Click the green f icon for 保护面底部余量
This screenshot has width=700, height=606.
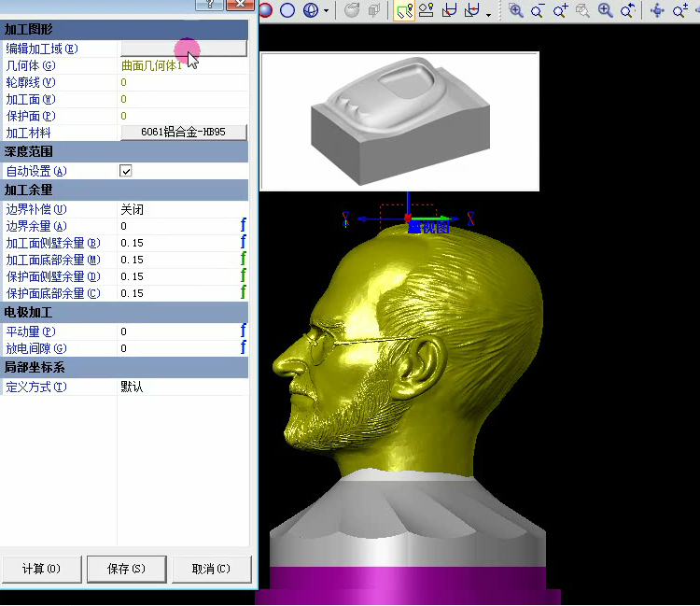244,292
